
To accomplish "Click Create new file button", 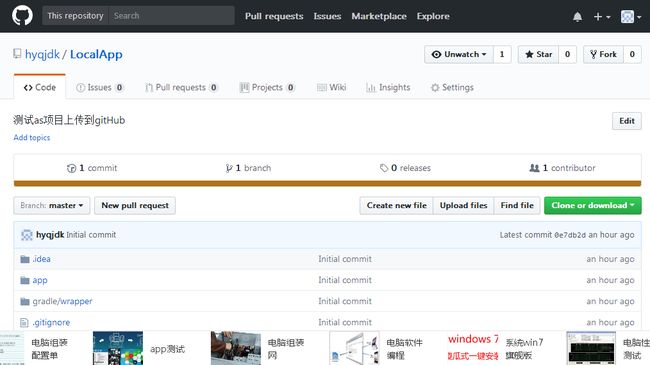I will [396, 206].
